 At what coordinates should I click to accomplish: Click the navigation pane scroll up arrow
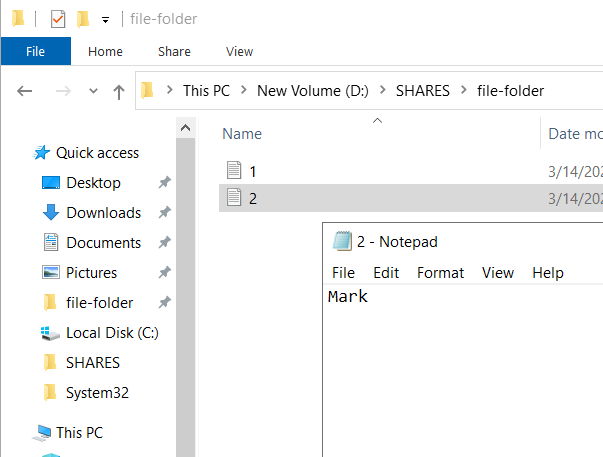185,128
